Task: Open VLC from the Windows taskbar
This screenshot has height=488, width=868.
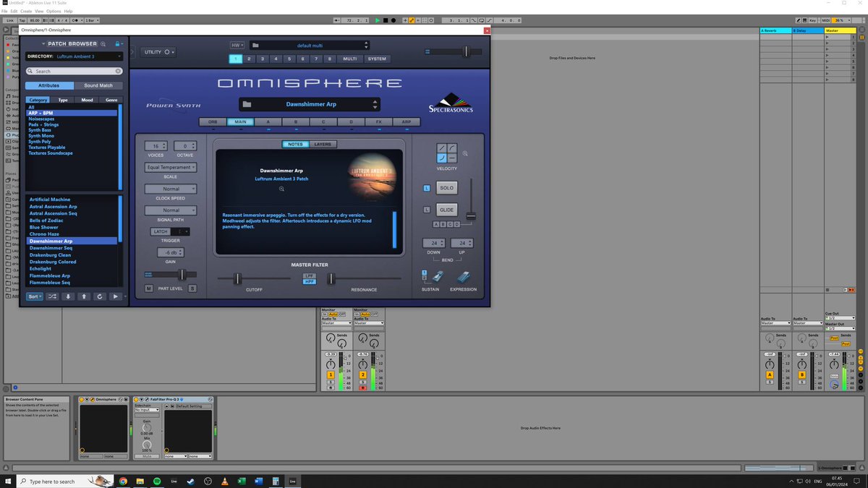Action: pos(224,481)
